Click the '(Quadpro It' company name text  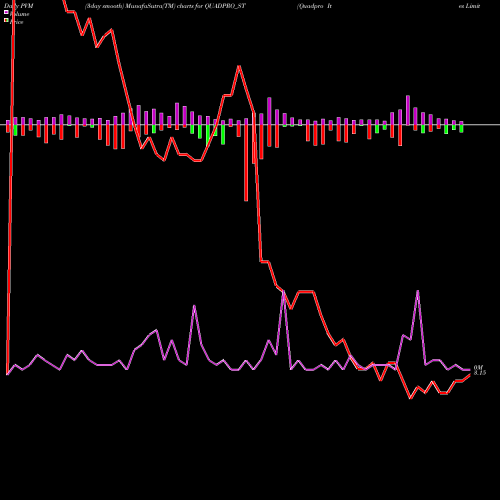point(314,6)
